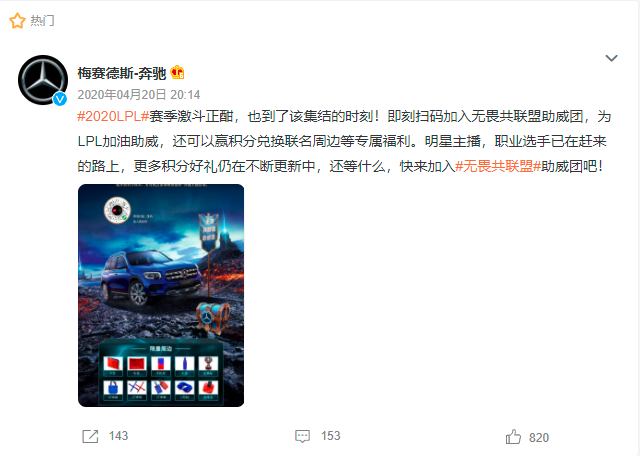Click the treasure chest in the poster
The height and width of the screenshot is (456, 640).
tap(211, 316)
